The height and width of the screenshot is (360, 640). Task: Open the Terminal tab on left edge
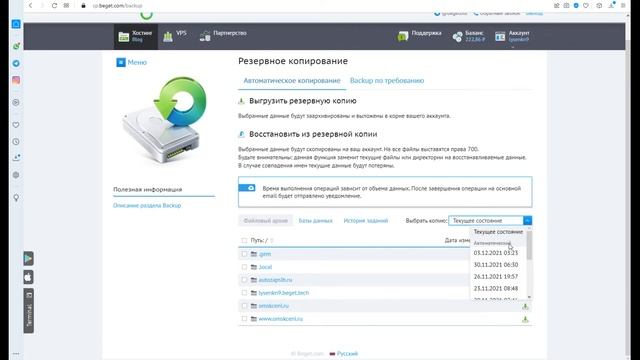coord(29,311)
